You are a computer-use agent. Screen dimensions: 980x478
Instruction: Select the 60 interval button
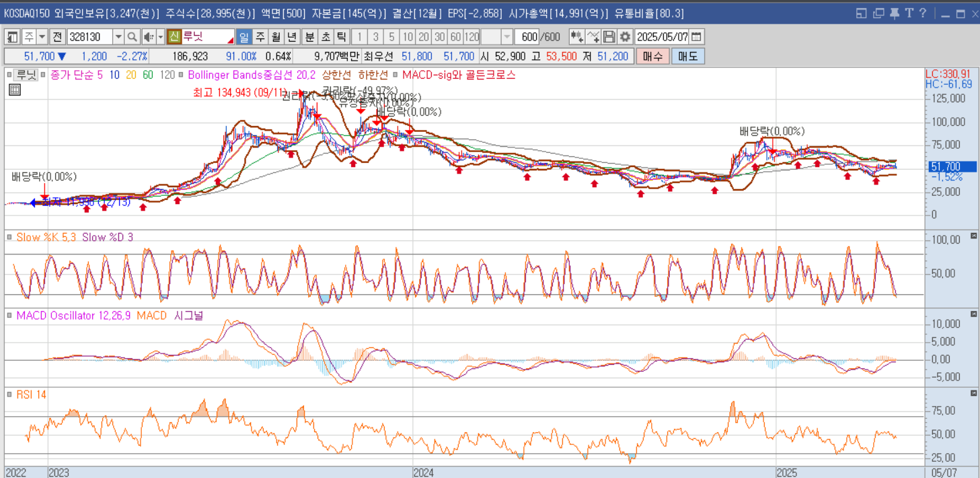[455, 37]
